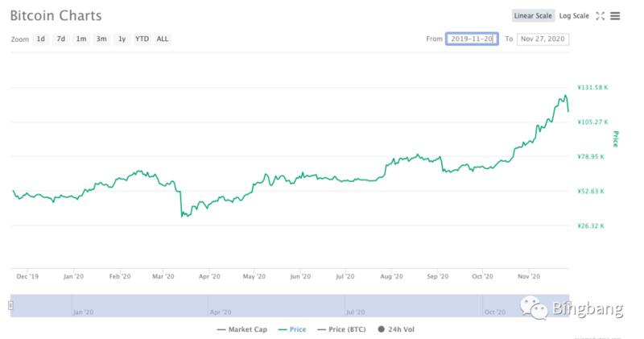Select the 1m zoom range

click(81, 39)
